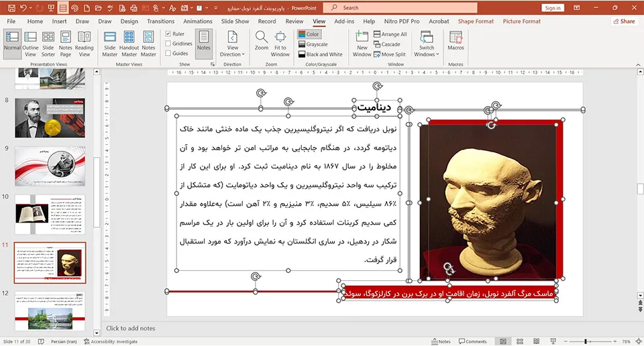The height and width of the screenshot is (346, 644).
Task: Toggle Comments pane in status bar
Action: [473, 341]
